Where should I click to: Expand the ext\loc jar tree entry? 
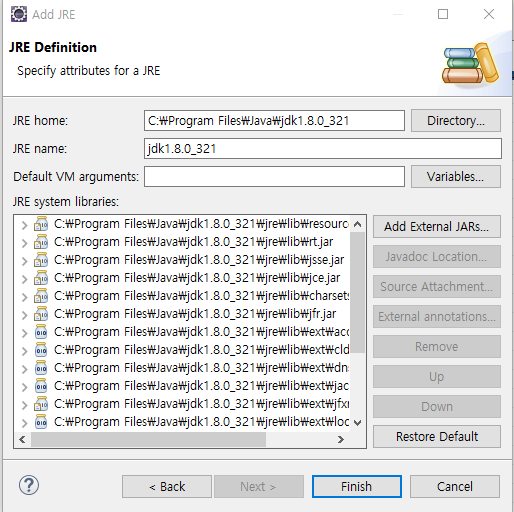click(24, 423)
